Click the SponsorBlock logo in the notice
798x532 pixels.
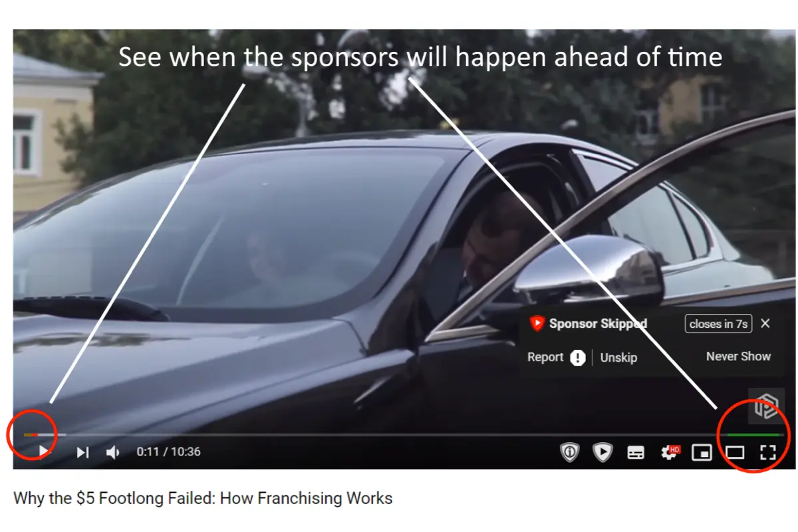click(537, 323)
